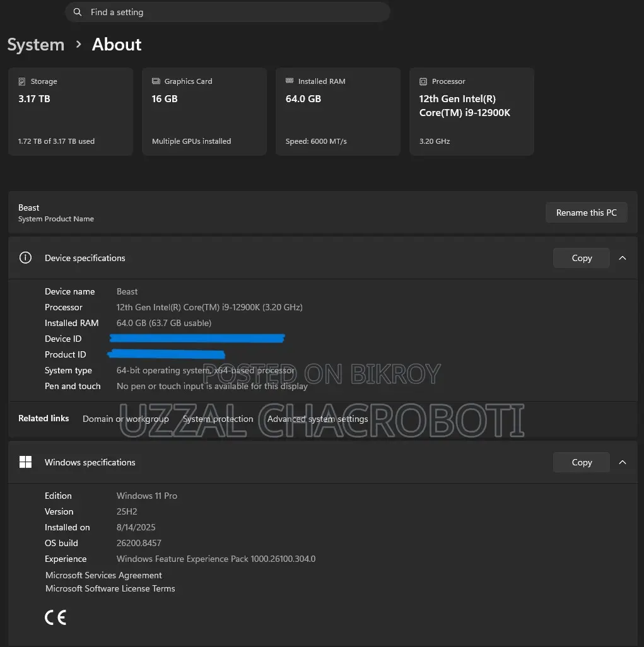
Task: Click the Graphics Card icon
Action: [156, 81]
